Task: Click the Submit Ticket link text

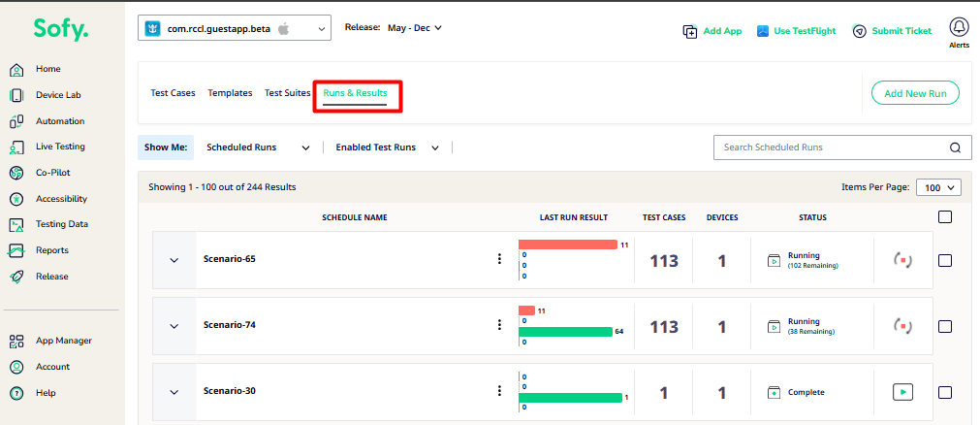Action: click(x=901, y=31)
